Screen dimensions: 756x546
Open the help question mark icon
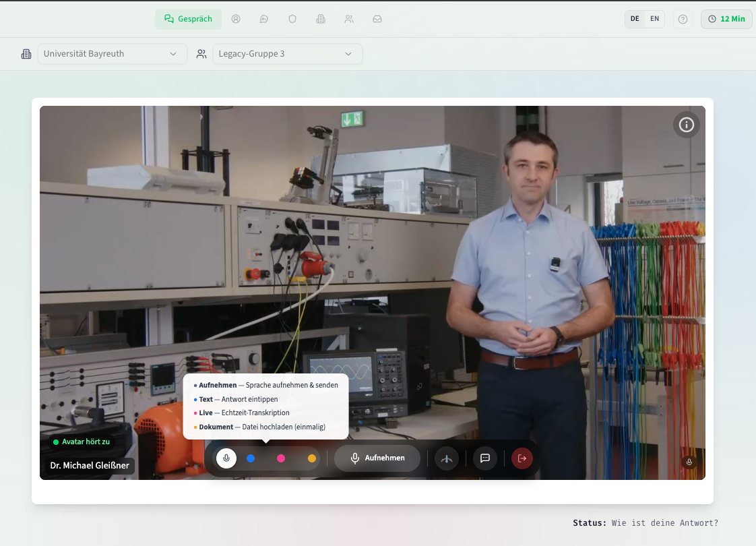click(683, 19)
